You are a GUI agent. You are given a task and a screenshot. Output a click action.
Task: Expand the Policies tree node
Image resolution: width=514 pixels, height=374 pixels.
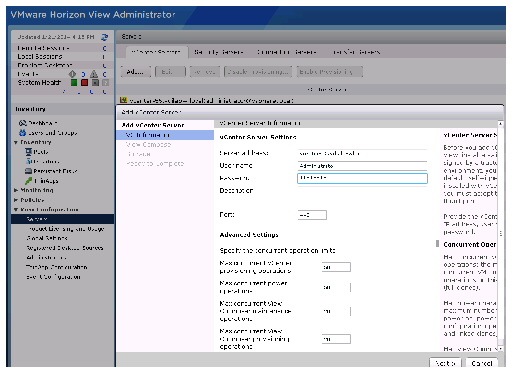[x=16, y=200]
